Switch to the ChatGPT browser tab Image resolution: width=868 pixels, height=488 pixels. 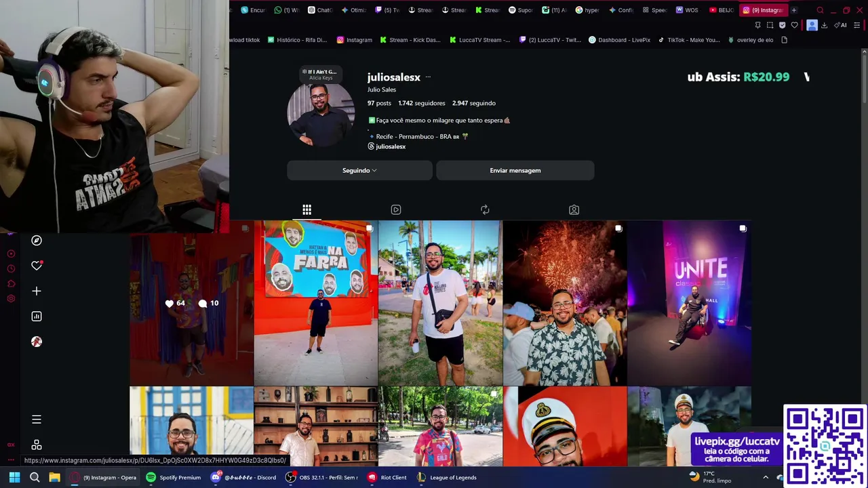[x=319, y=10]
